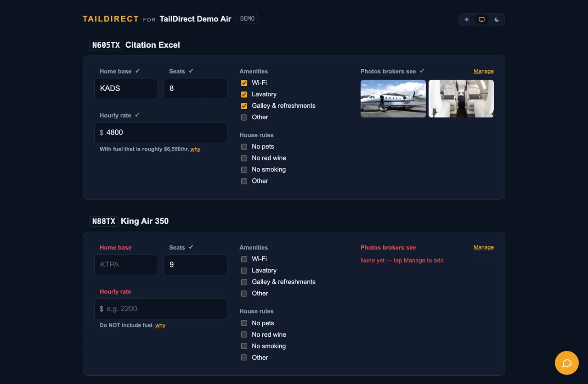Open why link beside Do NOT include fuel

pyautogui.click(x=160, y=325)
